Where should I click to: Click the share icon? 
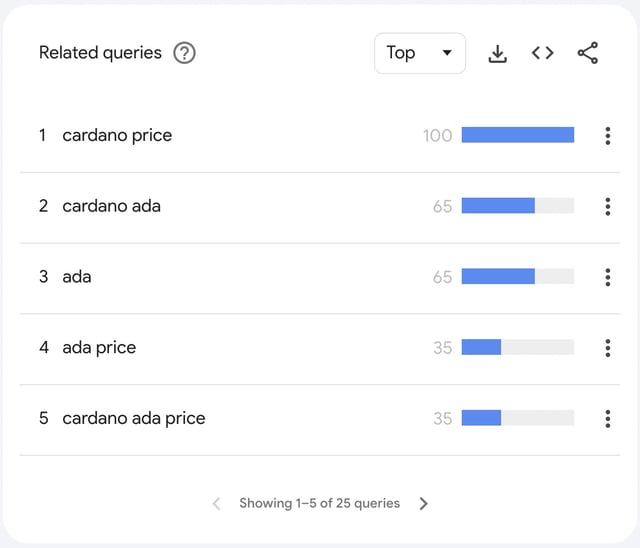(588, 53)
